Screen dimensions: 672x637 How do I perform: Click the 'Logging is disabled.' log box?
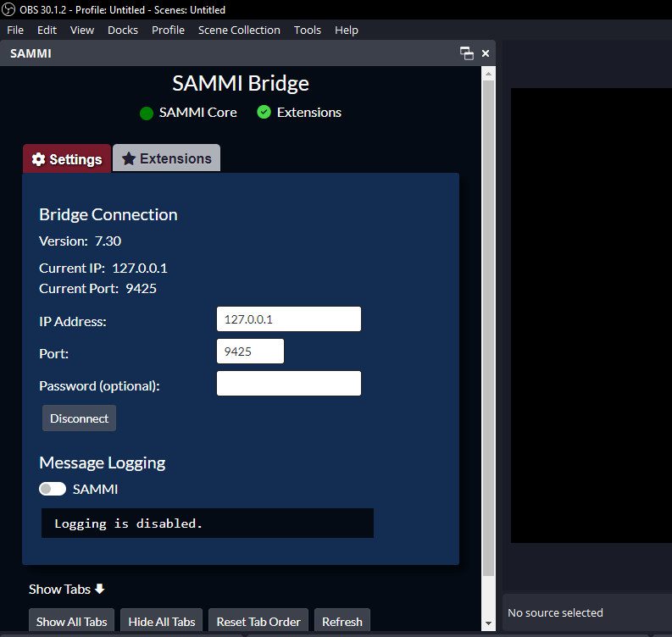pyautogui.click(x=208, y=523)
